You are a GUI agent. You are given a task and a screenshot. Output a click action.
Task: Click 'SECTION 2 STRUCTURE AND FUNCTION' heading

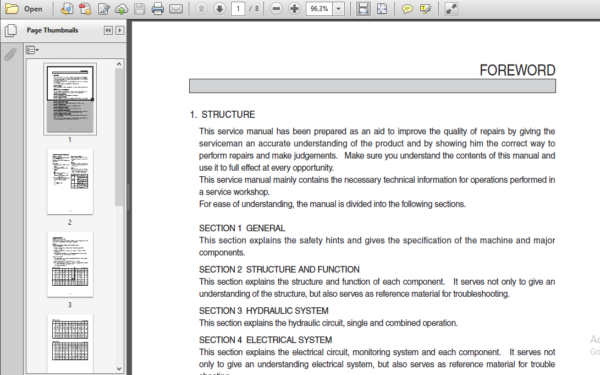[x=279, y=269]
